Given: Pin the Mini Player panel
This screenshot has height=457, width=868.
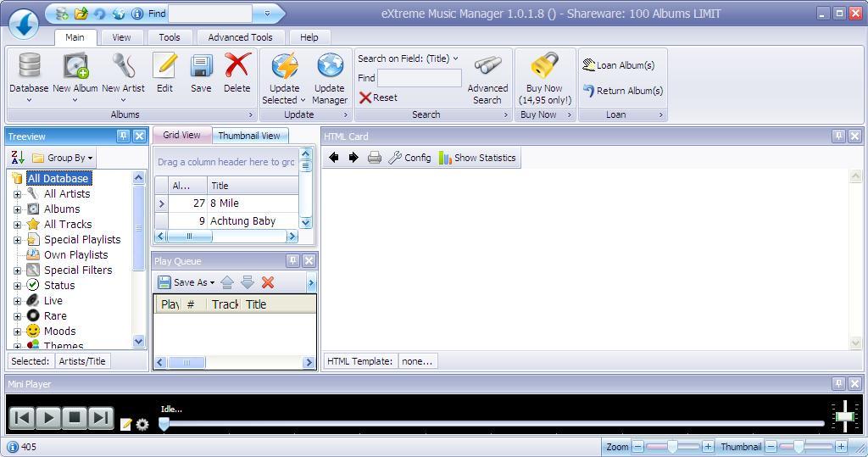Looking at the screenshot, I should point(838,383).
